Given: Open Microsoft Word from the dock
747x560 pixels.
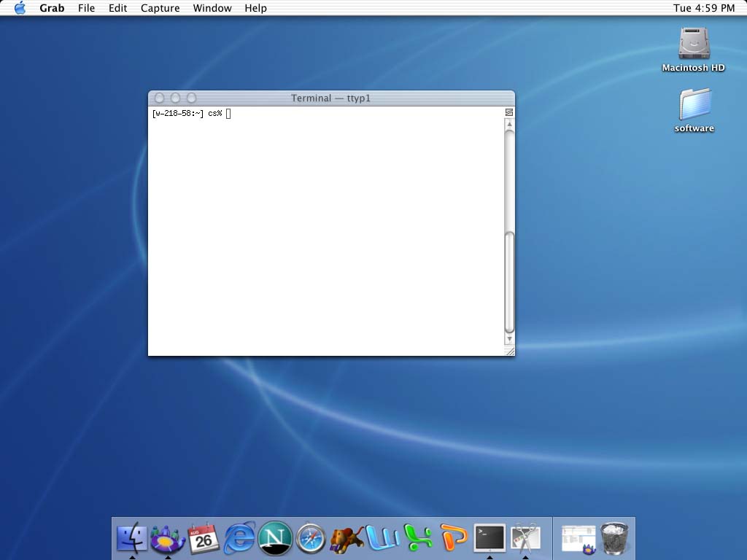Looking at the screenshot, I should pyautogui.click(x=382, y=538).
